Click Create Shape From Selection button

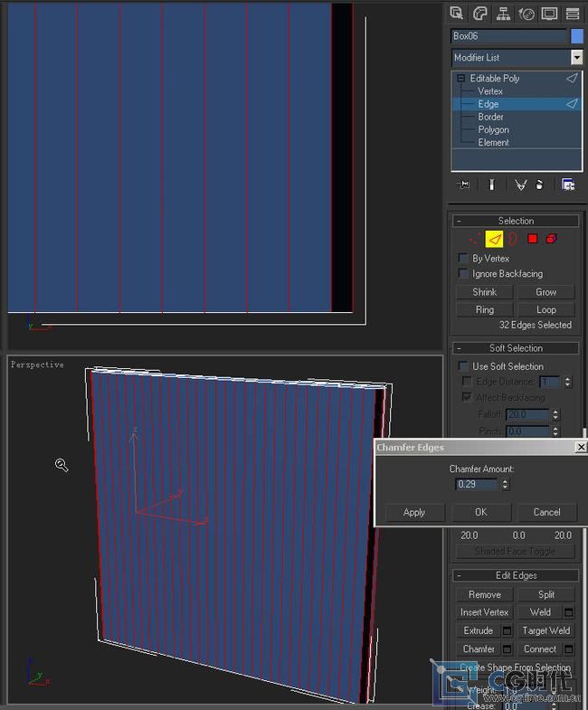[x=516, y=667]
